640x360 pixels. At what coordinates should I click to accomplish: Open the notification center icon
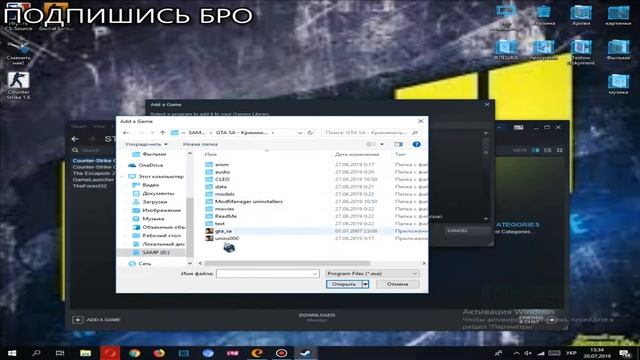(625, 353)
